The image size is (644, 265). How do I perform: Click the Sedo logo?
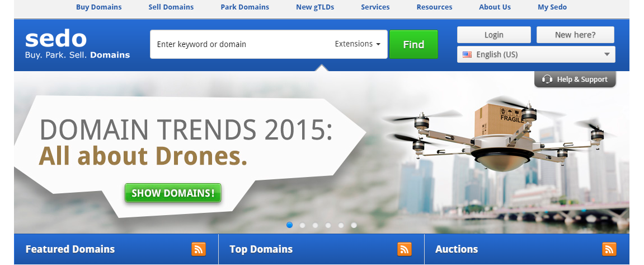(77, 44)
